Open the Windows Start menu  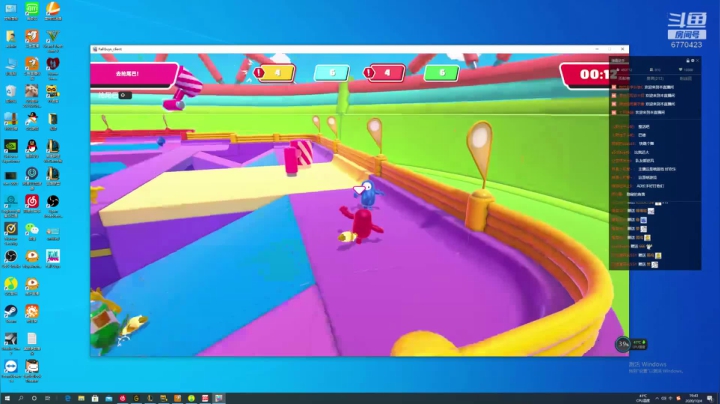coord(7,398)
